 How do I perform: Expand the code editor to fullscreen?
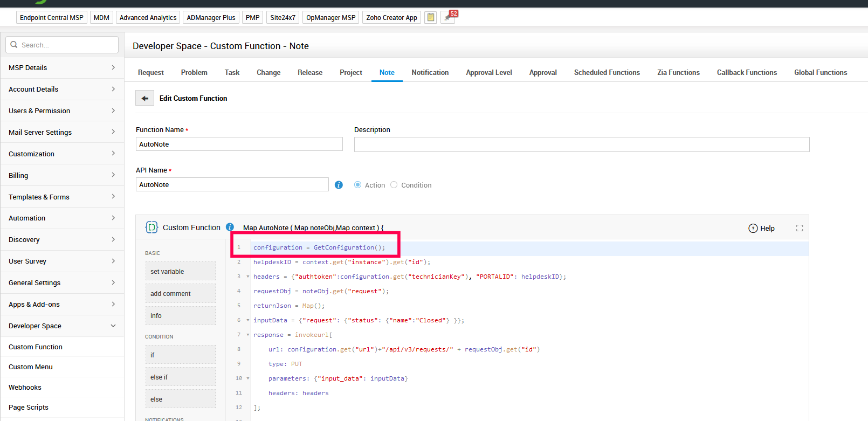tap(800, 229)
